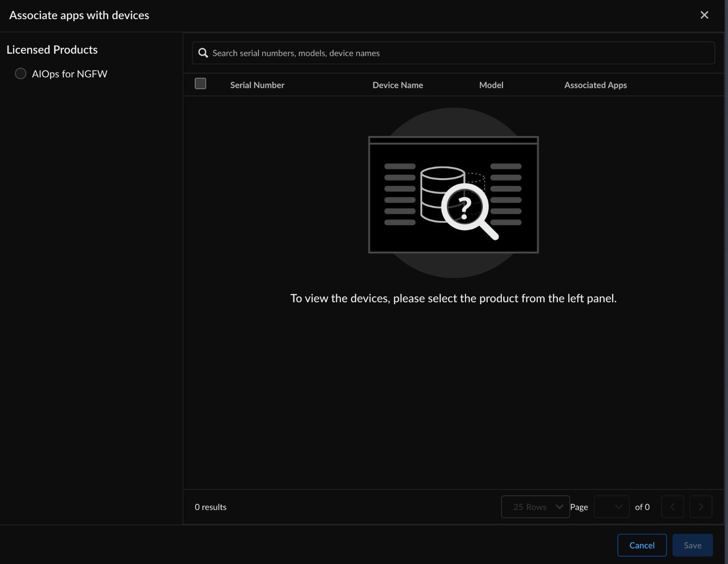Sort by Device Name column header
Image resolution: width=728 pixels, height=564 pixels.
pos(398,85)
